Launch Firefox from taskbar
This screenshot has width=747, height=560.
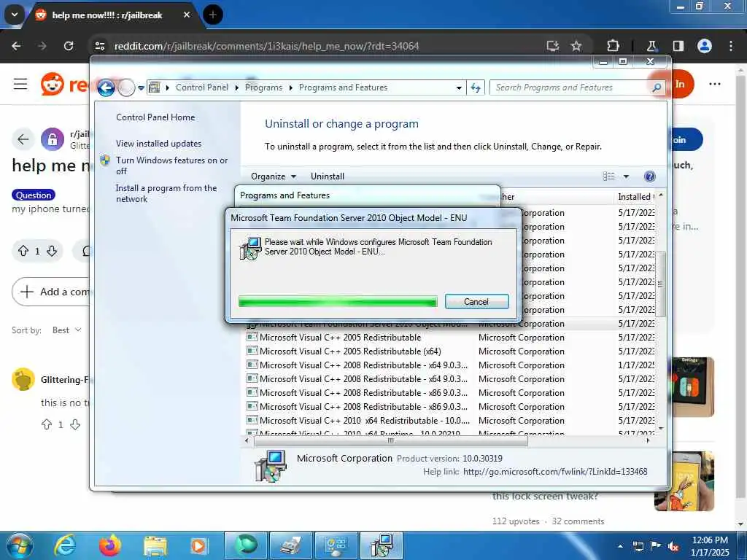110,545
